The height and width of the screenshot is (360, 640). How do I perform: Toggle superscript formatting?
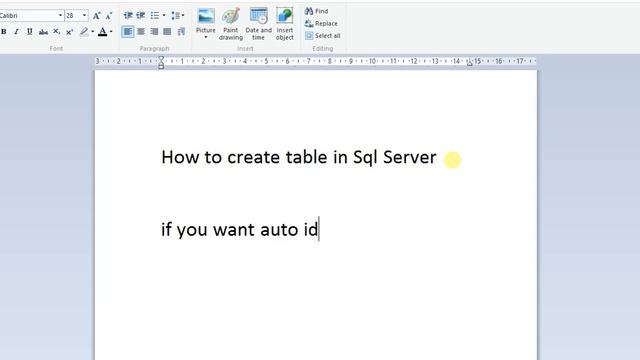pyautogui.click(x=69, y=32)
